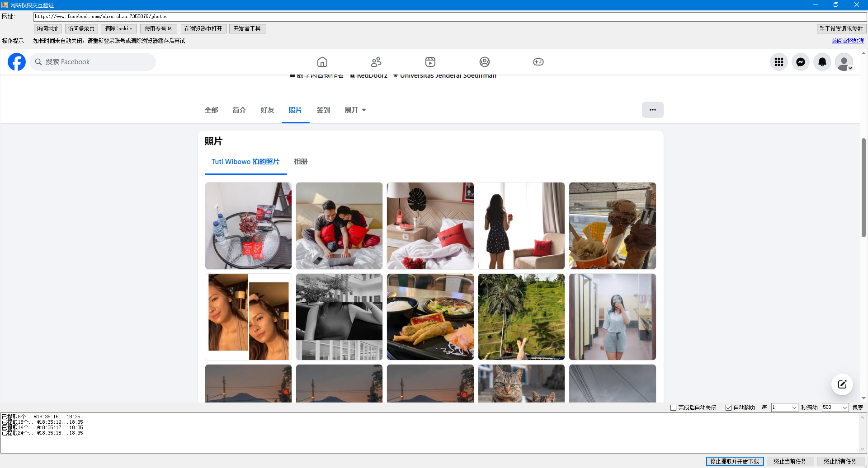Screen dimensions: 868x468
Task: Click the 停止提取并开始下载 button
Action: pyautogui.click(x=735, y=461)
